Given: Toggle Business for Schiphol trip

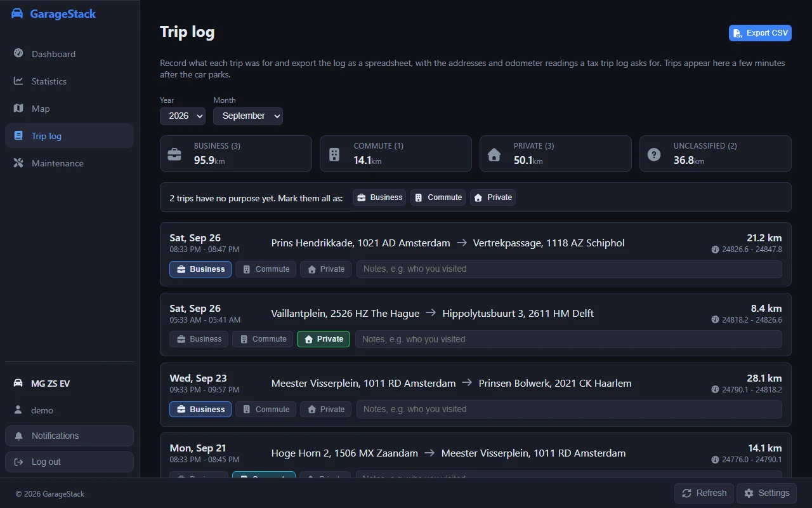Looking at the screenshot, I should pyautogui.click(x=200, y=269).
